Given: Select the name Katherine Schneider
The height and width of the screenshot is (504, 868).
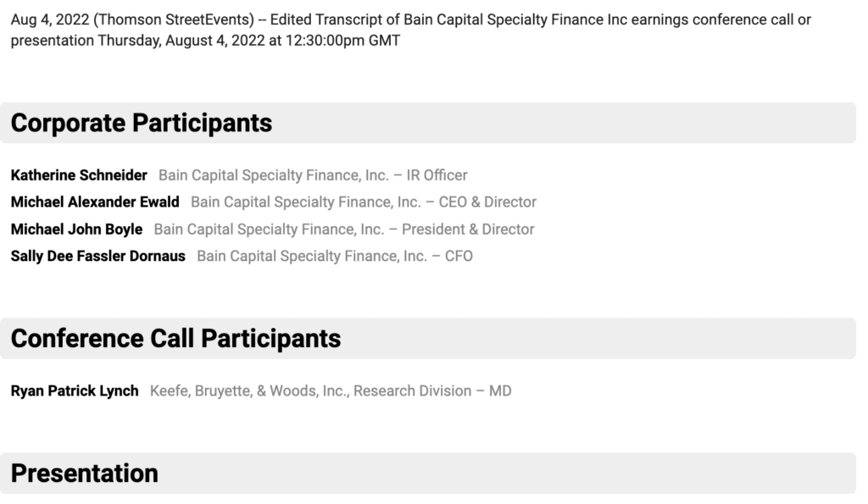Looking at the screenshot, I should point(79,175).
